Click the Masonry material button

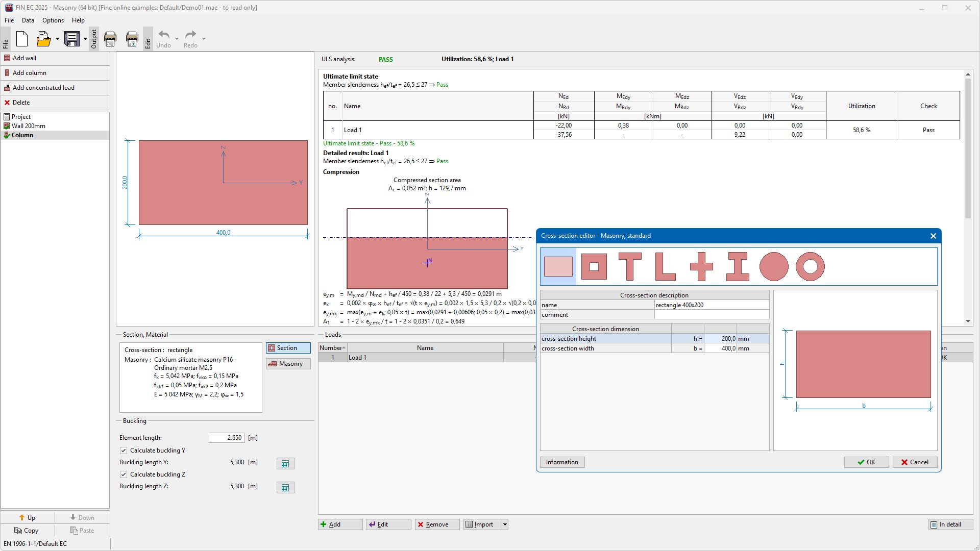click(x=288, y=364)
